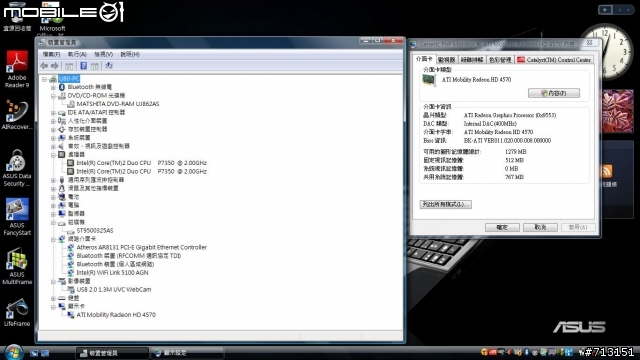Select the first Adapter (介面卡) tab
640x360 pixels.
424,59
